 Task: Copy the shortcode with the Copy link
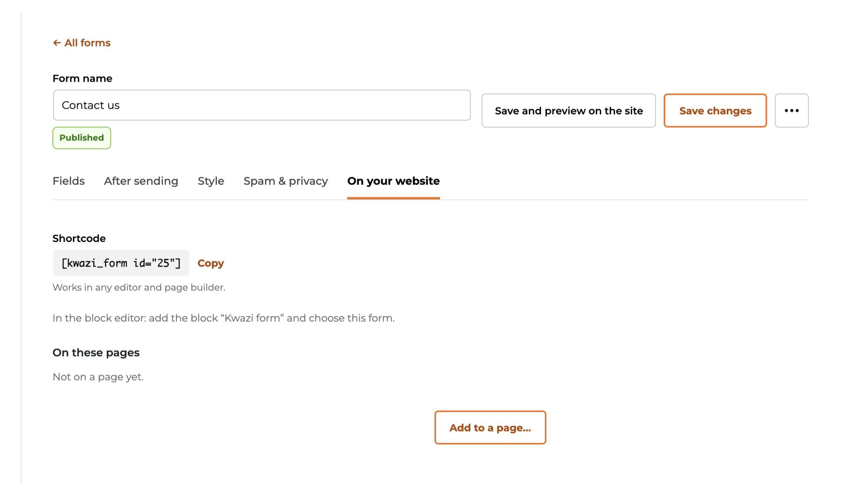211,263
